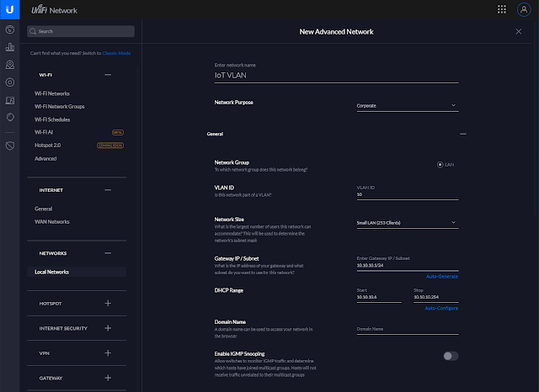The image size is (539, 392).
Task: Open the Statistics bar chart icon
Action: 10,47
